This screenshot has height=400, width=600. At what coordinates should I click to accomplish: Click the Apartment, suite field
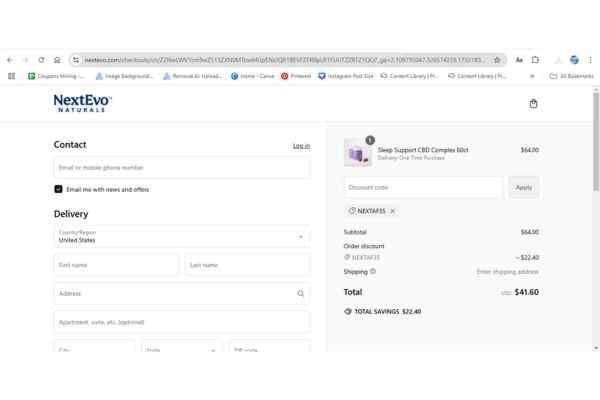coord(182,322)
